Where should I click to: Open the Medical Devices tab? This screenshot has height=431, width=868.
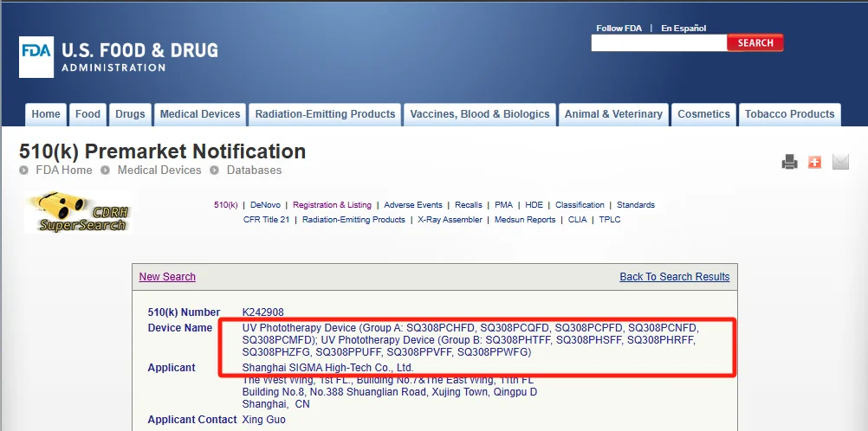tap(200, 114)
